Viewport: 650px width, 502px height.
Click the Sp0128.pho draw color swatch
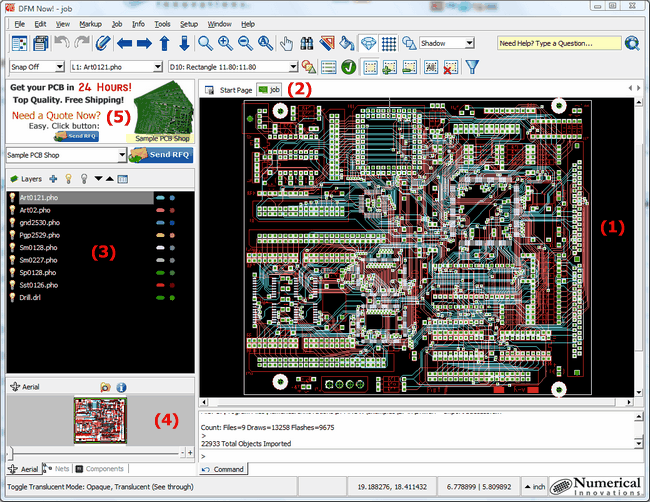tap(160, 273)
